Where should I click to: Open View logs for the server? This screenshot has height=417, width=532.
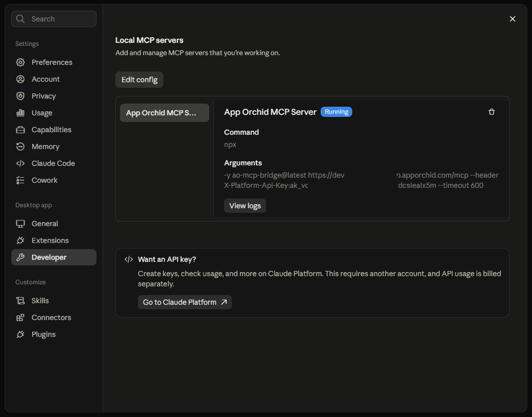(x=245, y=206)
